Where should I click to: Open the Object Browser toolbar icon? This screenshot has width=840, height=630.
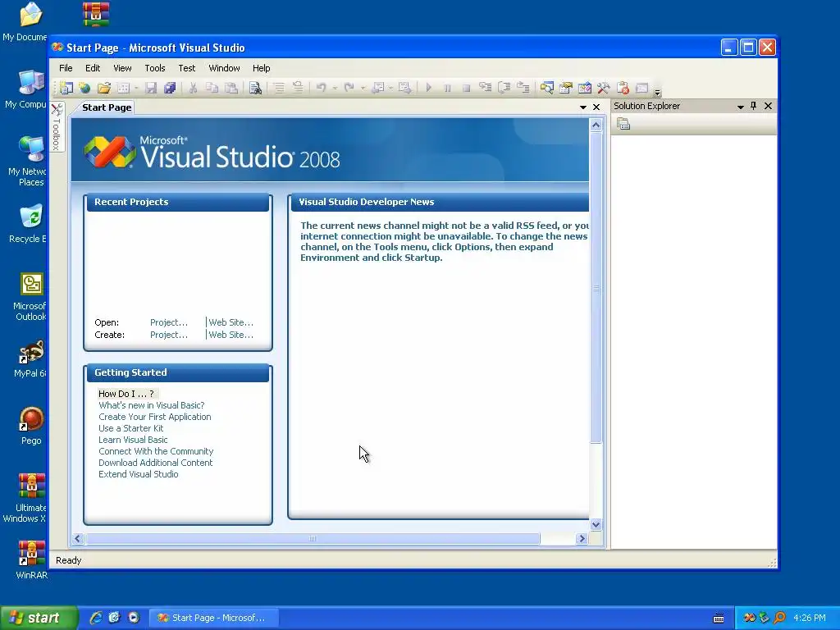click(x=584, y=87)
